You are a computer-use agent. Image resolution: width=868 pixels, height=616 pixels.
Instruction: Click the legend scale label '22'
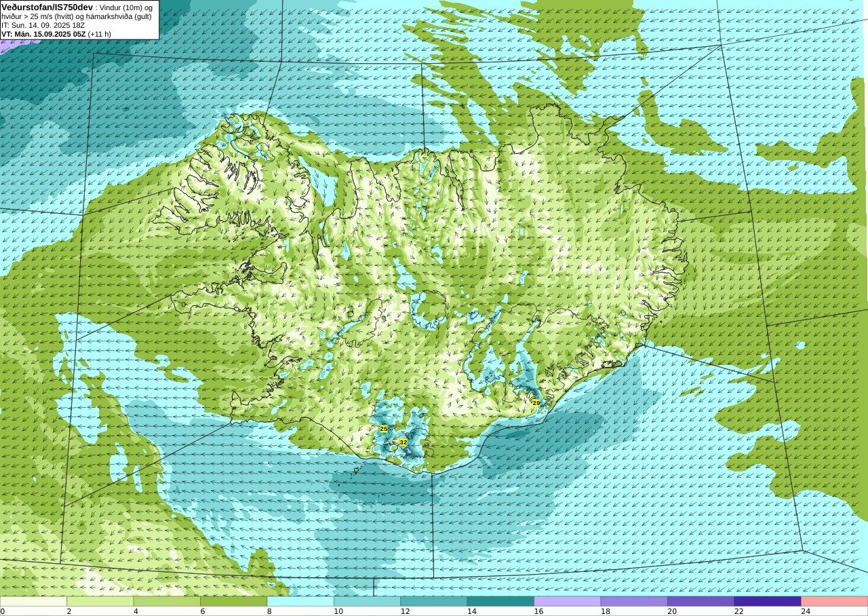pos(738,611)
